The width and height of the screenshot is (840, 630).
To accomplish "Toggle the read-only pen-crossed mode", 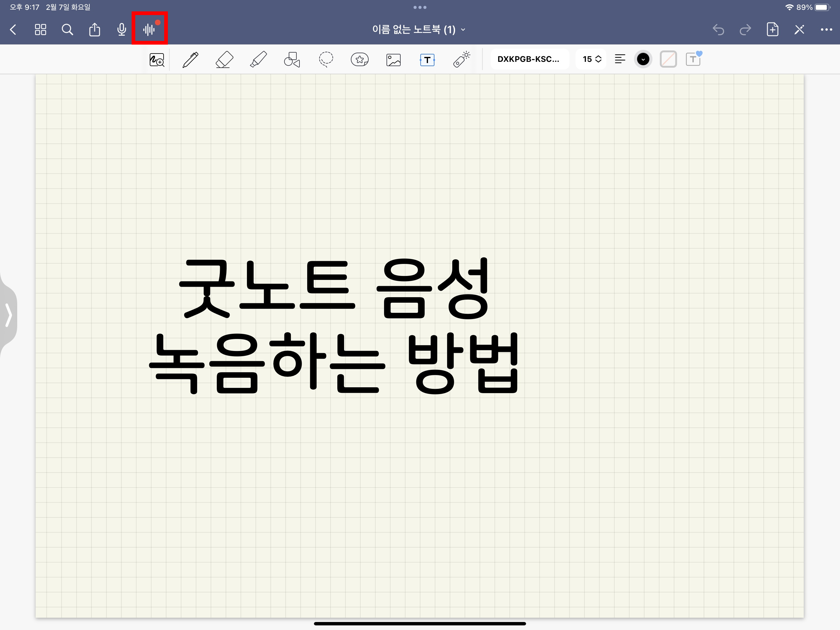I will 799,30.
